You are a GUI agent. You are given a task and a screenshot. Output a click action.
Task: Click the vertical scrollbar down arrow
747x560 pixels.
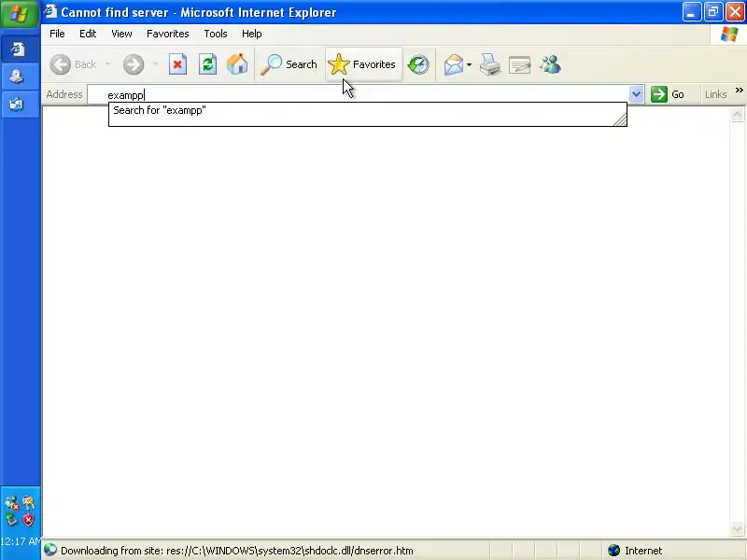point(737,529)
